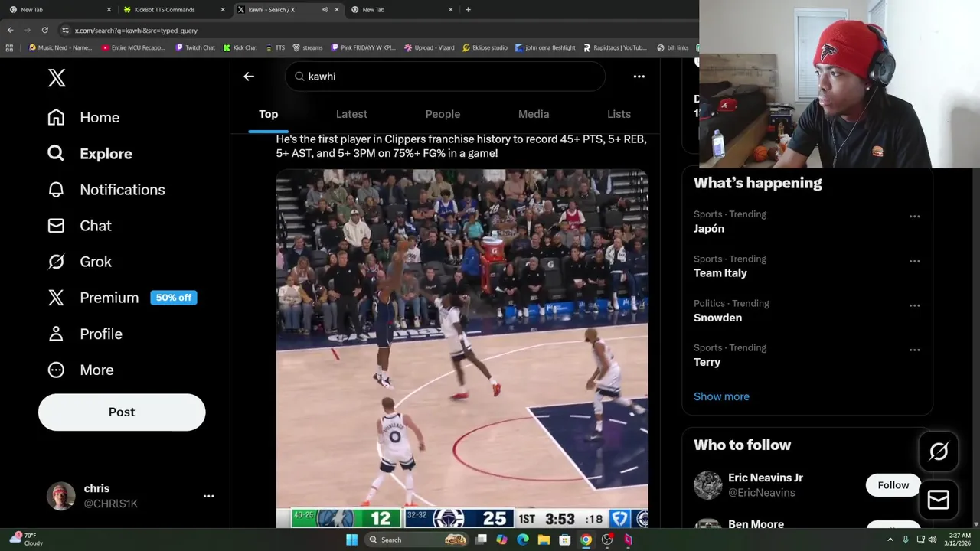Reload the page in browser
Screen dimensions: 980x551
point(44,30)
